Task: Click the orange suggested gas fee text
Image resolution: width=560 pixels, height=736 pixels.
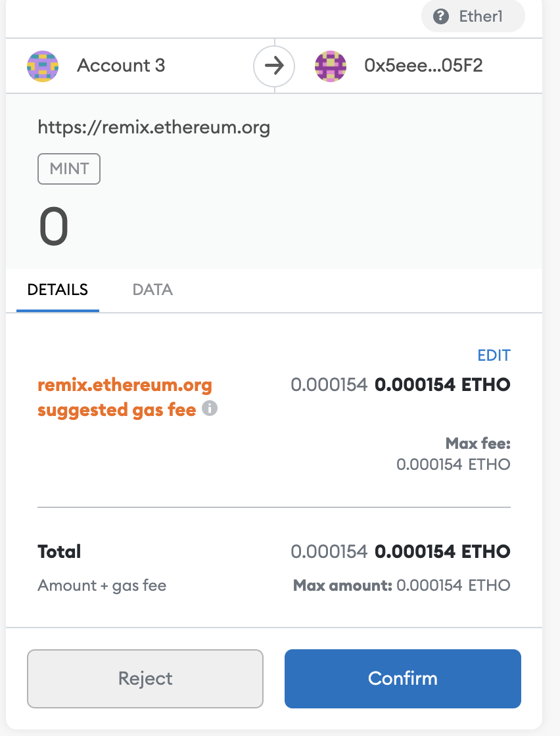Action: pyautogui.click(x=124, y=397)
